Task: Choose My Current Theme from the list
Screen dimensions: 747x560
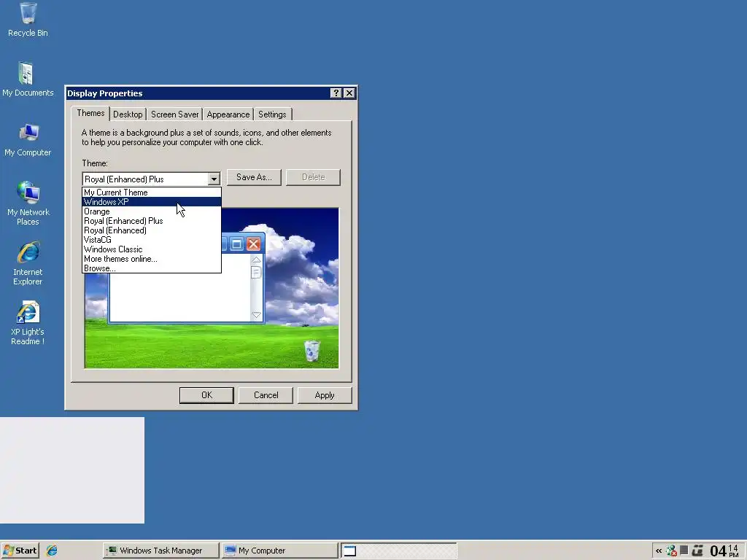Action: (x=152, y=192)
